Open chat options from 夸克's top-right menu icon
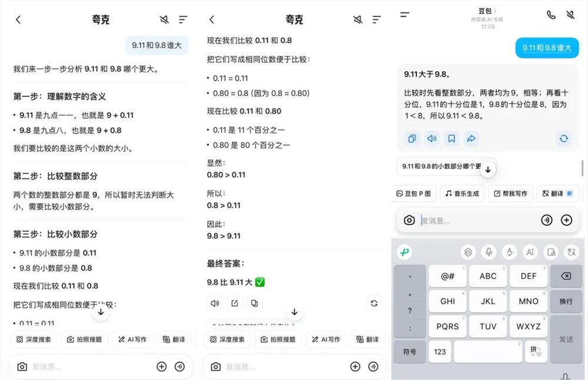Viewport: 588px width, 380px height. [183, 19]
